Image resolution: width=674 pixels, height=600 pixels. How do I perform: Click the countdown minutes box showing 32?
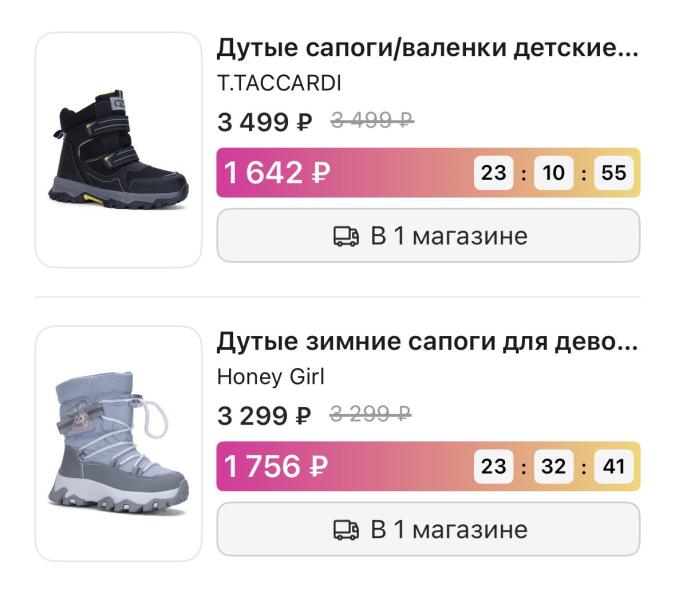coord(554,466)
